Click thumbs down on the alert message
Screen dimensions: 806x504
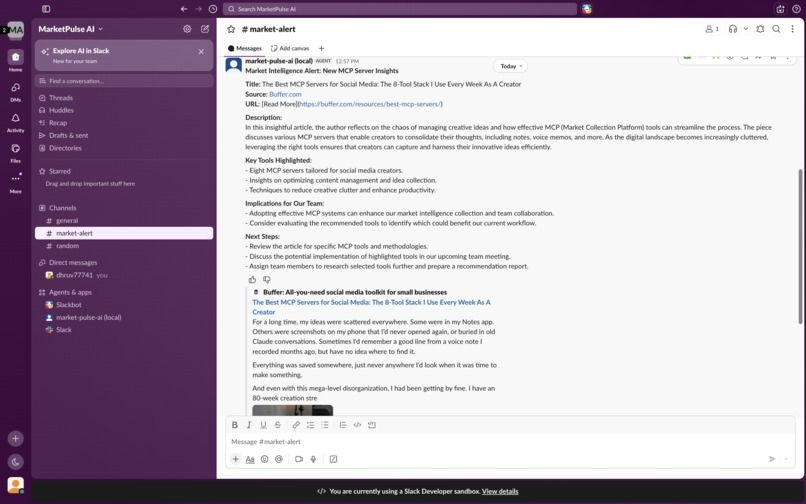point(267,280)
